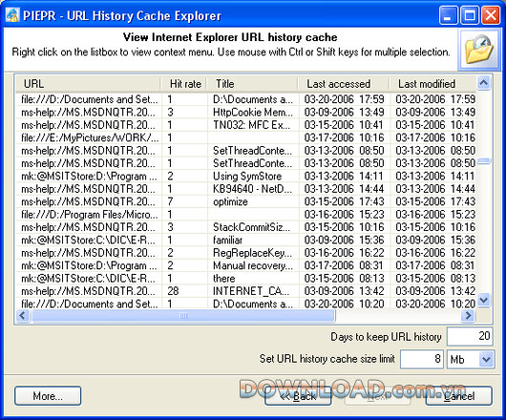Click the horizontal scrollbar left arrow
The height and width of the screenshot is (420, 506).
point(23,316)
